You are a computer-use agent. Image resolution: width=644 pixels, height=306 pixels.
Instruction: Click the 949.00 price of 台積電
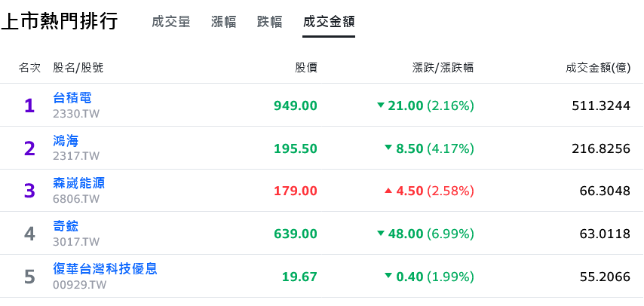[296, 106]
